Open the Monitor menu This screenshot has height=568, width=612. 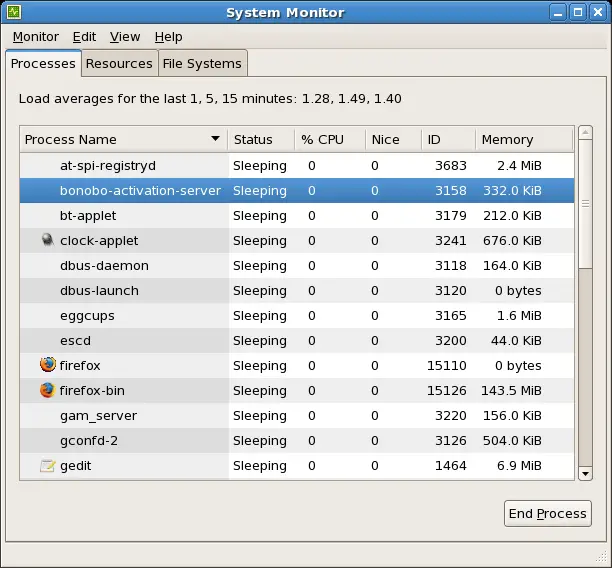pos(36,37)
